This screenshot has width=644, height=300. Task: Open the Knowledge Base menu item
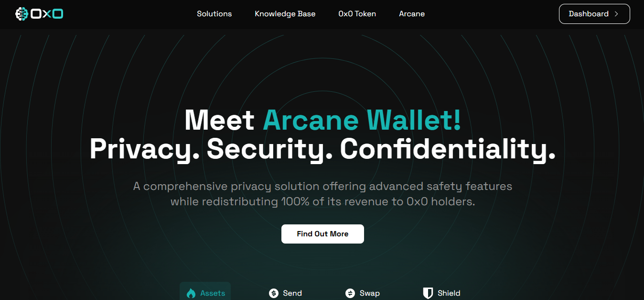pos(285,14)
